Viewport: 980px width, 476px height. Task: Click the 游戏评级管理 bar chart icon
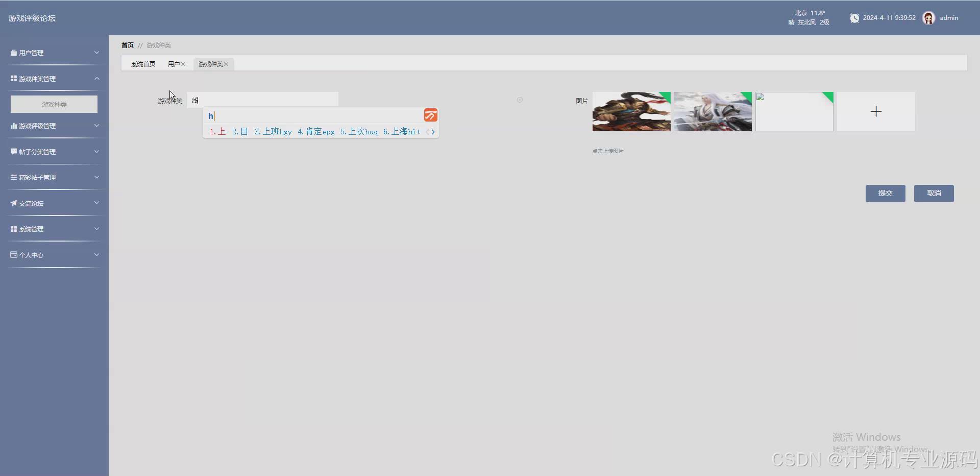point(14,126)
